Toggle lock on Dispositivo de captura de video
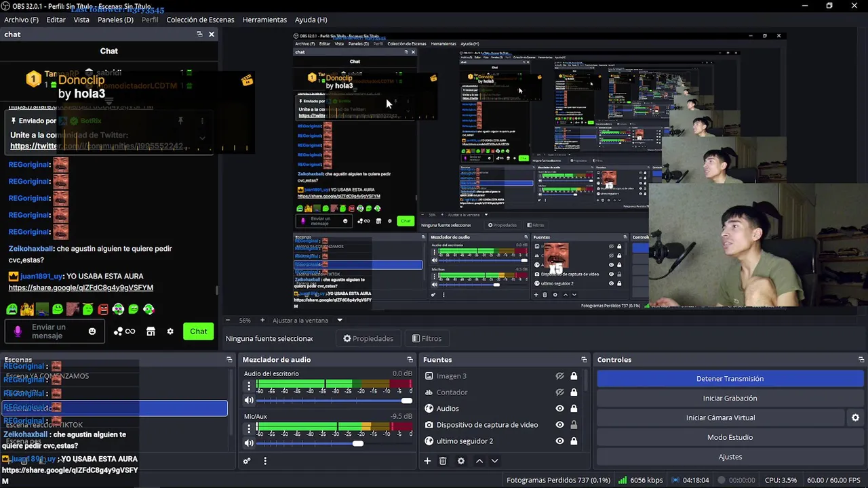The width and height of the screenshot is (868, 488). [x=574, y=425]
